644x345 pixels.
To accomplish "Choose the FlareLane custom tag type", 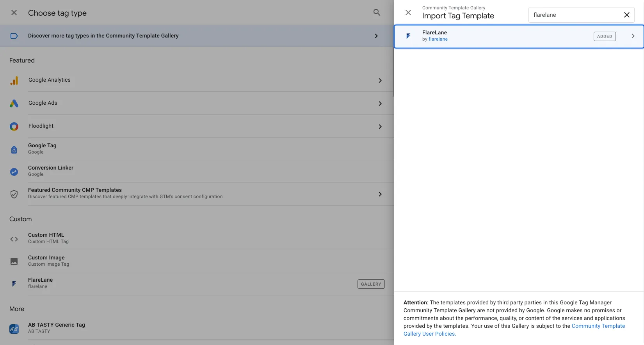I will (x=197, y=284).
